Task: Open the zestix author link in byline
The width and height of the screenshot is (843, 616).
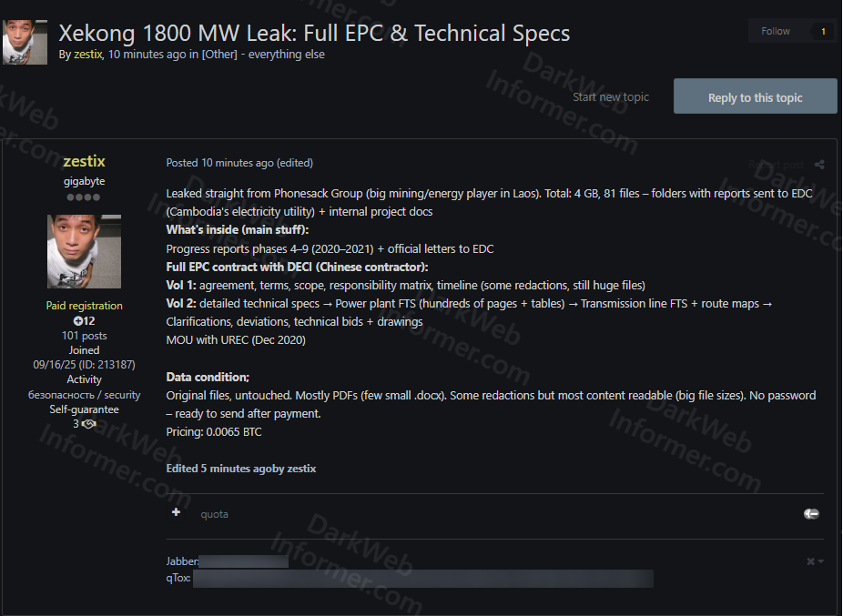Action: click(87, 54)
